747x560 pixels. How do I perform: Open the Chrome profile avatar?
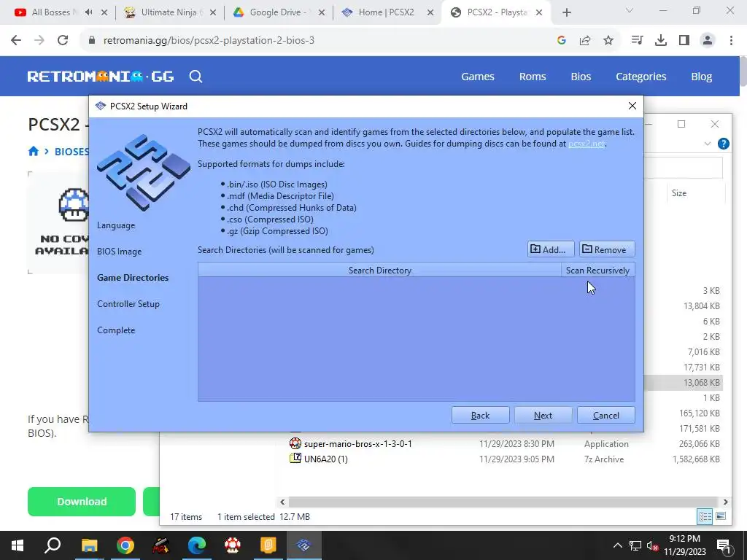708,41
